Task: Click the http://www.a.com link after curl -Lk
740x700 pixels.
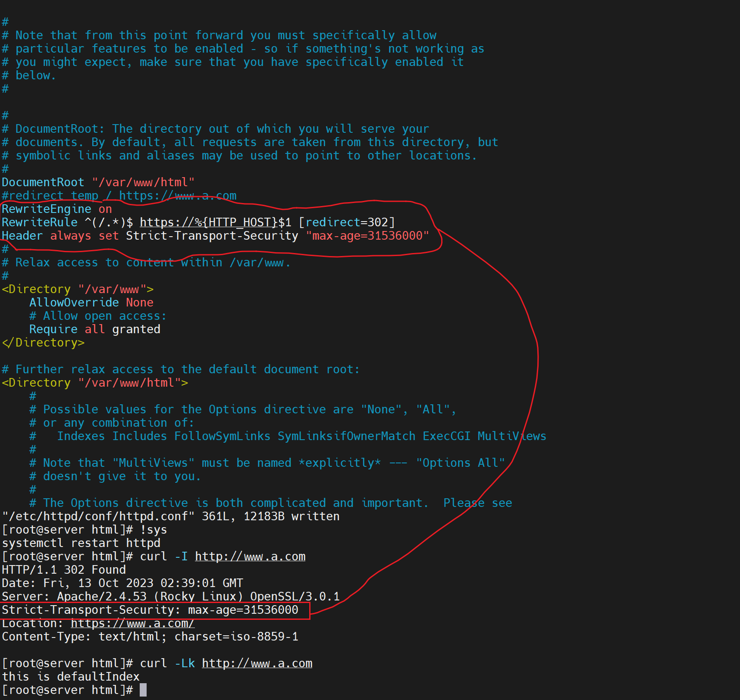Action: pyautogui.click(x=257, y=663)
